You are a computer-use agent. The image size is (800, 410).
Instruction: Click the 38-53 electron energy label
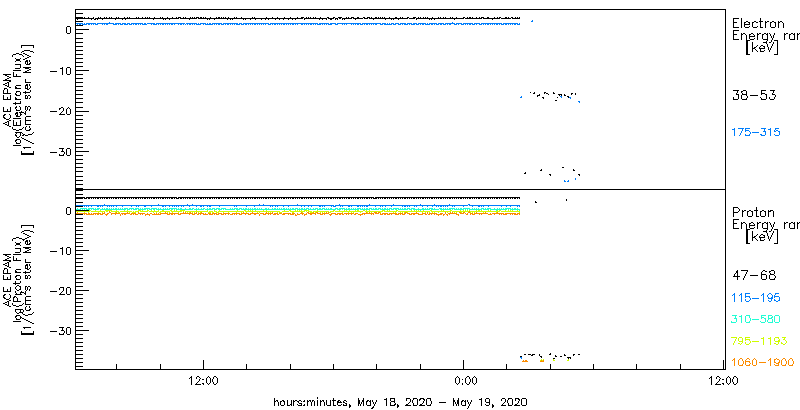(754, 96)
